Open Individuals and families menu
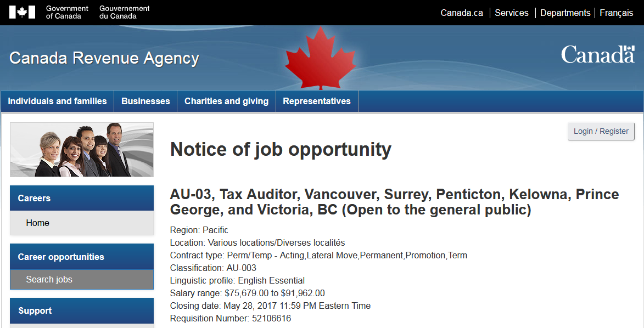This screenshot has width=644, height=328. coord(57,101)
